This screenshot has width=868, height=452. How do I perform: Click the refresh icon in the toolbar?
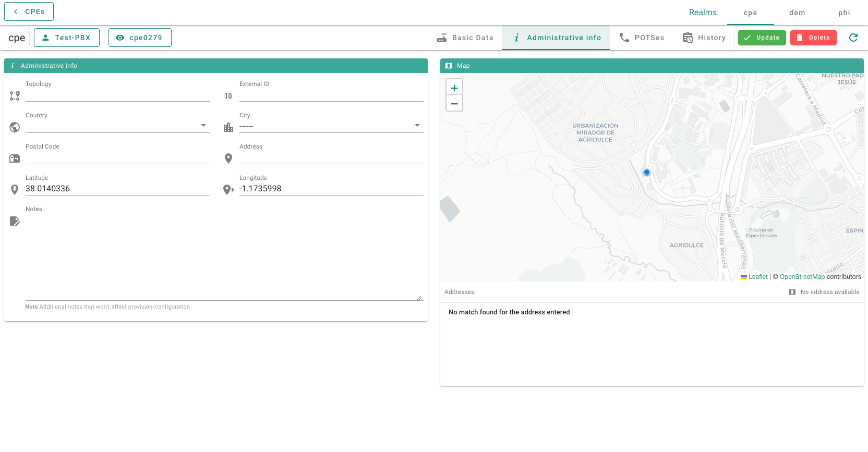[x=853, y=38]
